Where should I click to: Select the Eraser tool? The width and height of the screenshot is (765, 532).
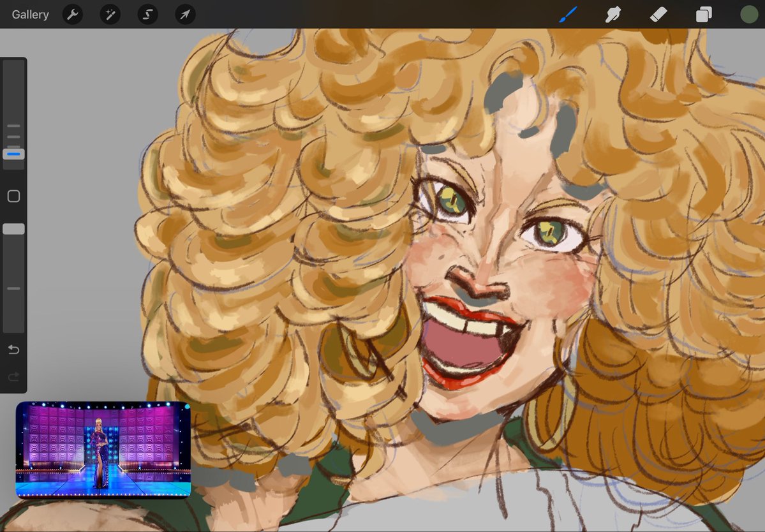pos(658,15)
